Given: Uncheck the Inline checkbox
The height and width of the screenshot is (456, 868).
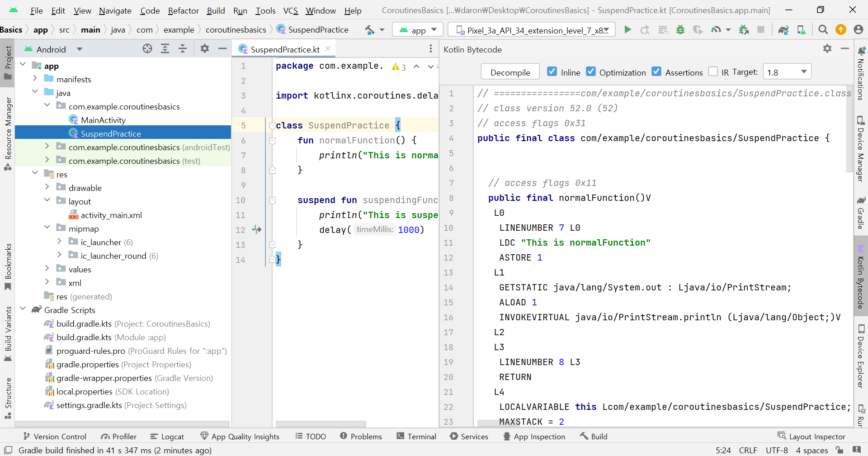Looking at the screenshot, I should click(x=552, y=71).
